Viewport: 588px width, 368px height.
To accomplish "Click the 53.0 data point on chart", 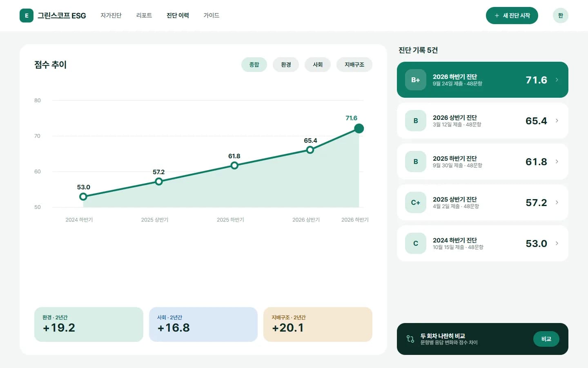I will point(83,197).
